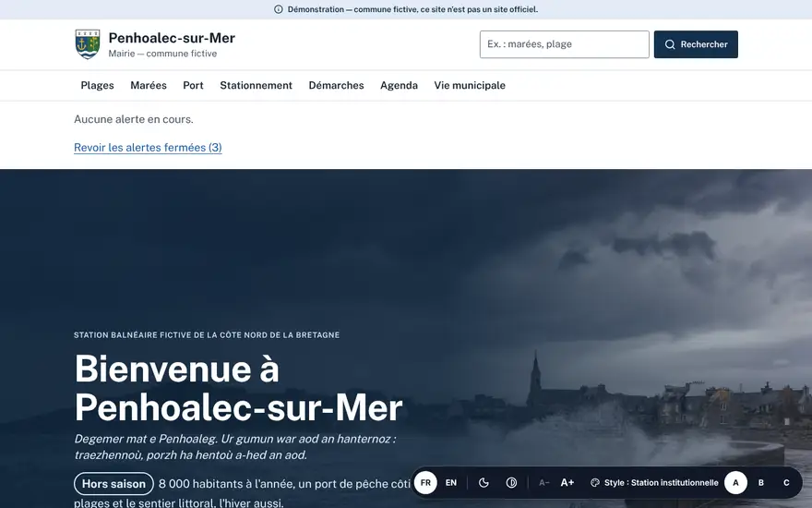Click 'Mairie — commune fictive' subtitle
This screenshot has width=812, height=508.
point(162,54)
